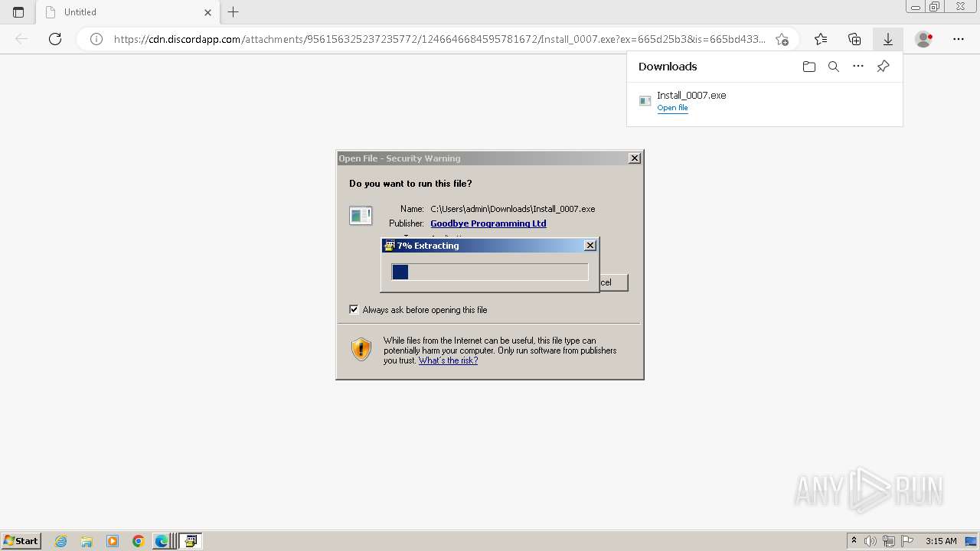Open browser Settings and more menu
This screenshot has height=551, width=980.
[959, 39]
